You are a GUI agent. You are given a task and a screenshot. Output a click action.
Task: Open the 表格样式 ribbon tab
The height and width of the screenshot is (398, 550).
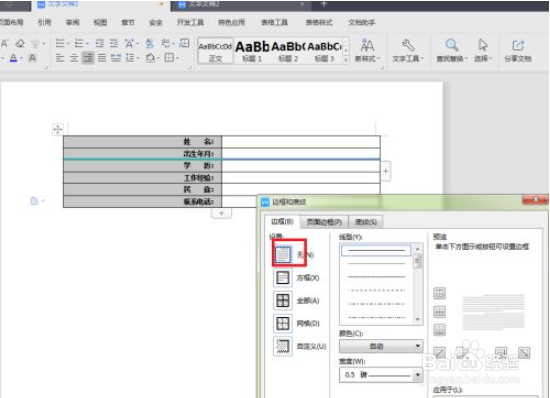pos(319,22)
